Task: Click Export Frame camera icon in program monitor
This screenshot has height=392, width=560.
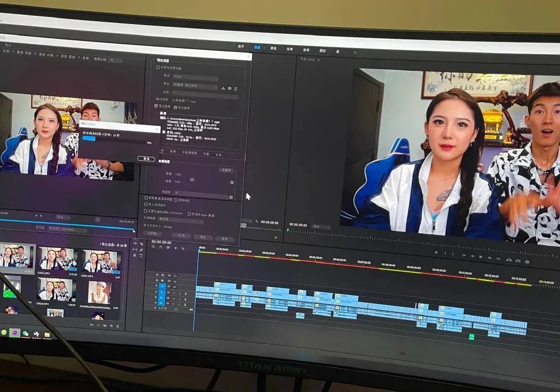Action: coord(527,262)
